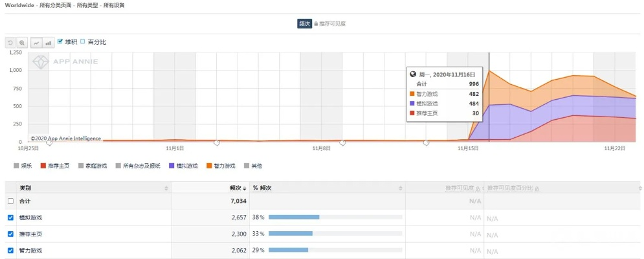This screenshot has height=259, width=644.
Task: Select the 频次 tab
Action: [x=304, y=24]
